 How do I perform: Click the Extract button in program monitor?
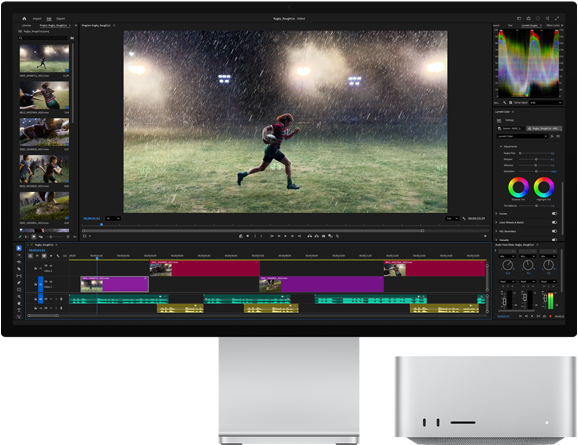[x=317, y=236]
